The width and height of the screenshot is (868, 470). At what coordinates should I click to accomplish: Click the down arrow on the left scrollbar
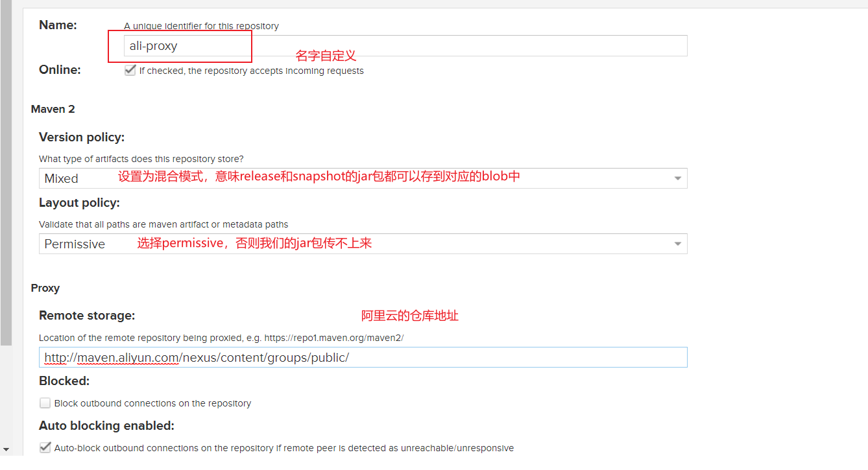(x=6, y=449)
